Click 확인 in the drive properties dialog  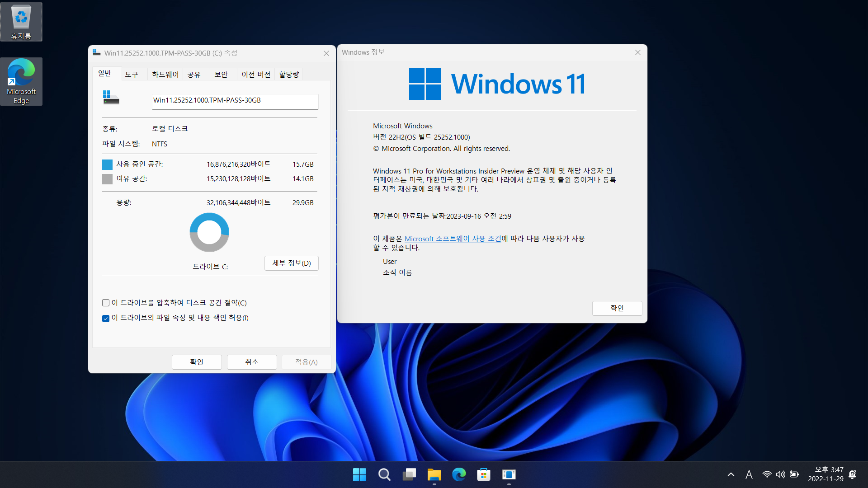pyautogui.click(x=197, y=362)
